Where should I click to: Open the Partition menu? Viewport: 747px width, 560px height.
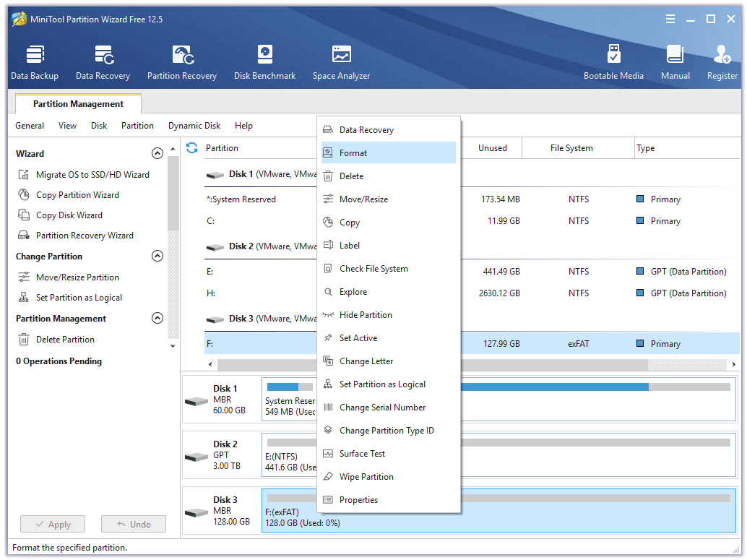pos(137,125)
